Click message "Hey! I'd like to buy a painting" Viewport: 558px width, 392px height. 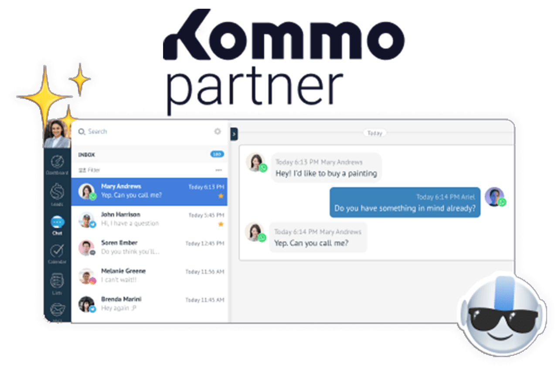point(326,168)
